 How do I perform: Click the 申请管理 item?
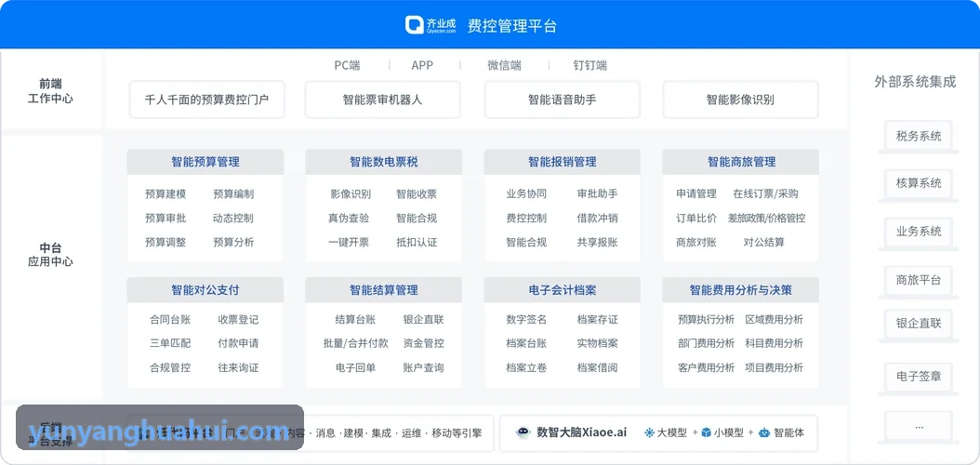[696, 193]
